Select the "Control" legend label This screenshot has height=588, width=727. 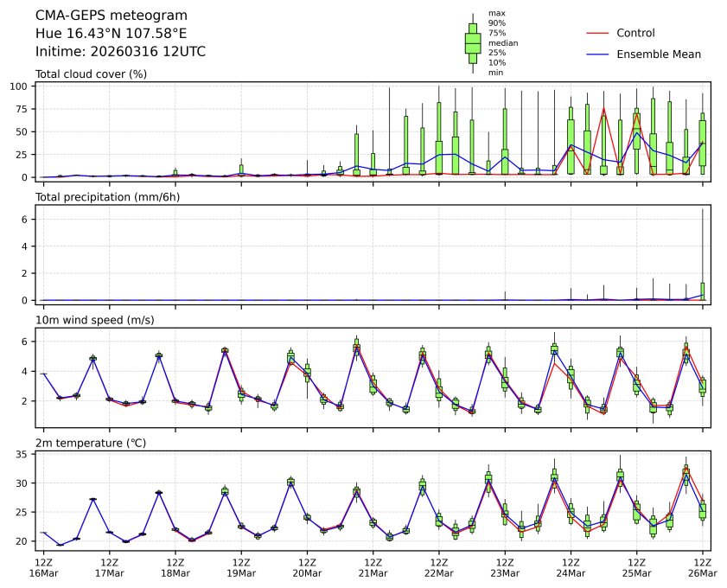point(635,33)
